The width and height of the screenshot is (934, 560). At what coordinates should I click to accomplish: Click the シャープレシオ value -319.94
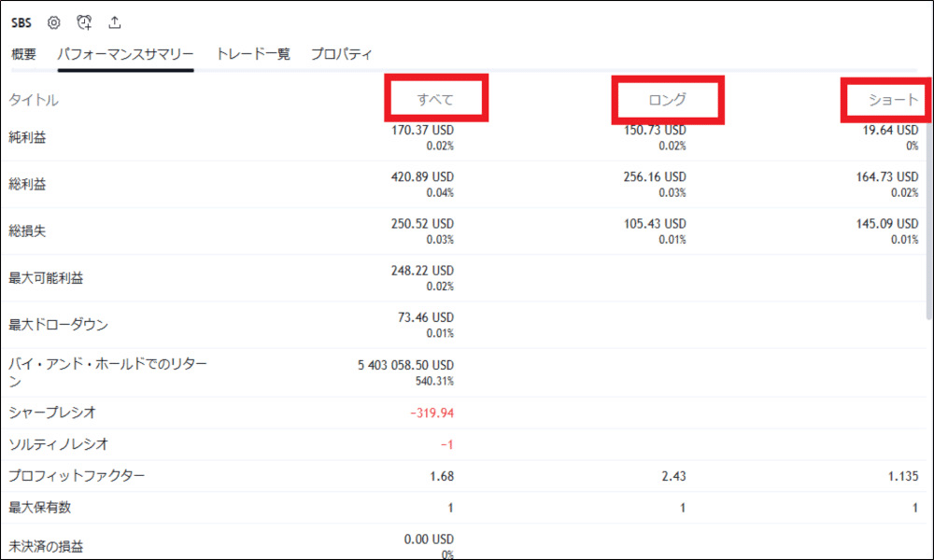(432, 413)
